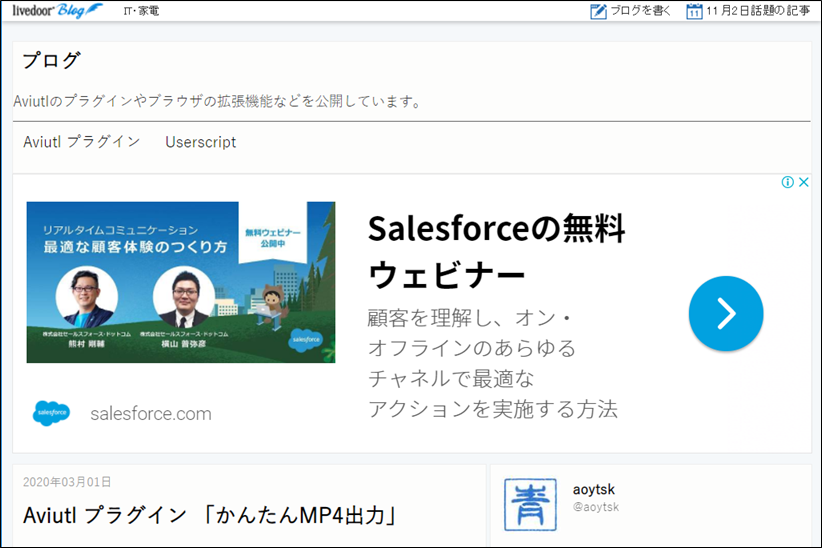822x548 pixels.
Task: Click the post date 2020年03月01日
Action: tap(67, 482)
